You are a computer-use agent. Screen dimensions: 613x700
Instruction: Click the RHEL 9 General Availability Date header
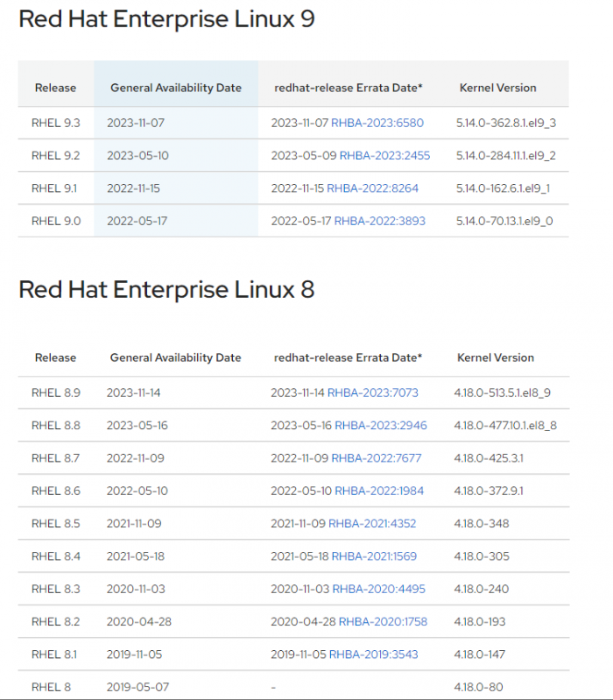click(176, 88)
